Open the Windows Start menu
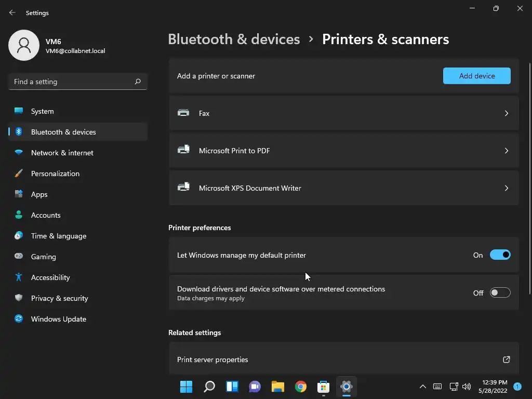This screenshot has width=532, height=399. (x=186, y=387)
